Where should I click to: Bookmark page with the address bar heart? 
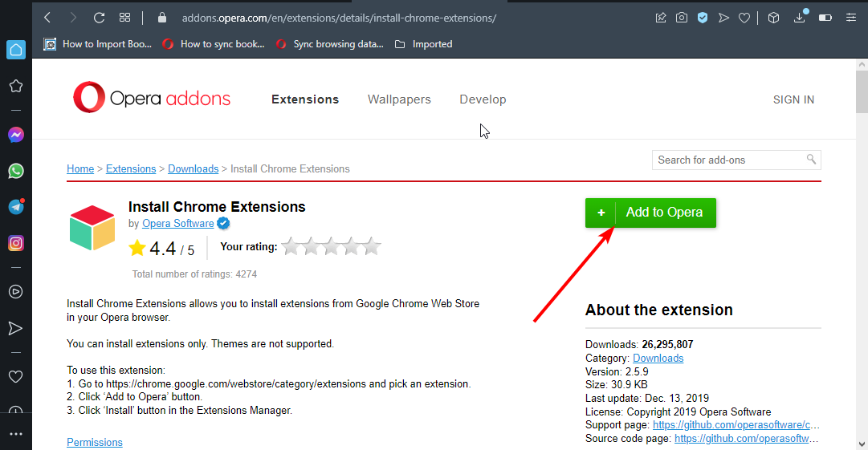(744, 18)
